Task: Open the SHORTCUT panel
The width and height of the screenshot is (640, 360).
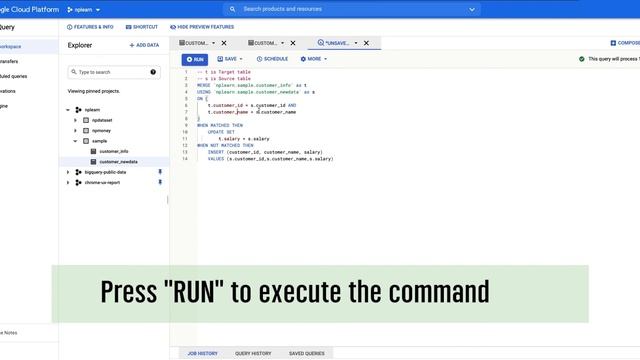Action: 142,27
